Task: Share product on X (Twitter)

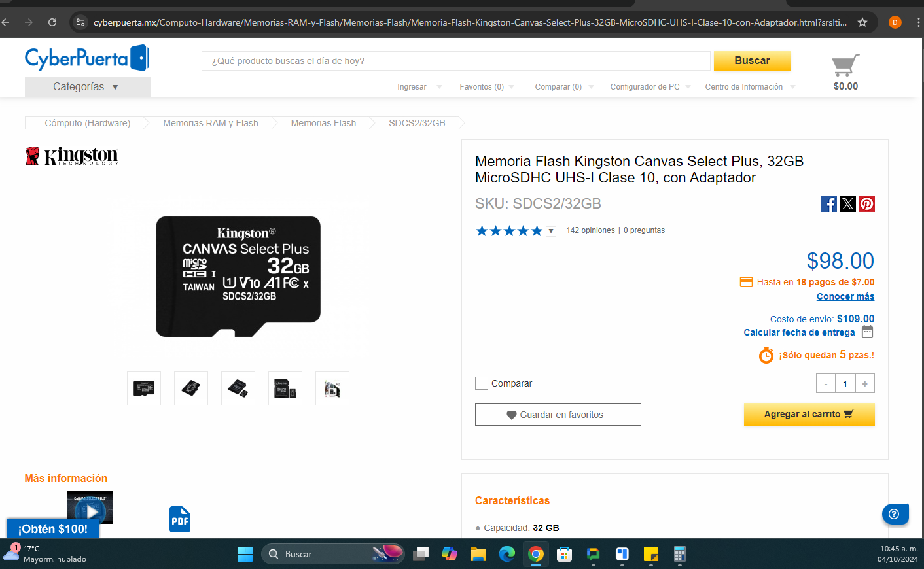Action: [x=847, y=203]
